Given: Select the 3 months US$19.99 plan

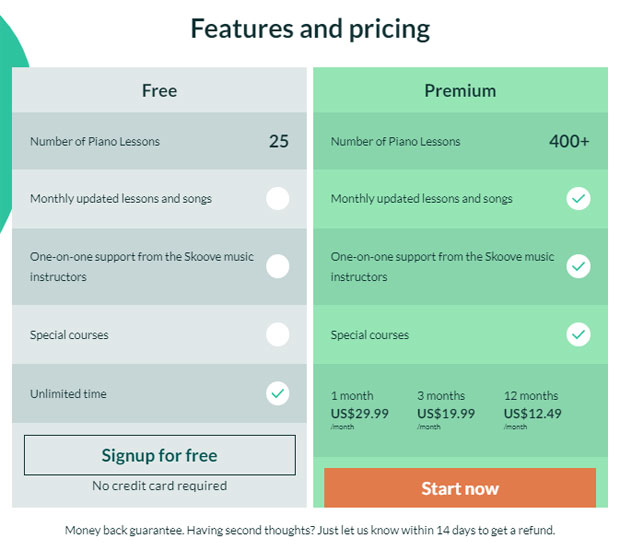Looking at the screenshot, I should coord(446,410).
